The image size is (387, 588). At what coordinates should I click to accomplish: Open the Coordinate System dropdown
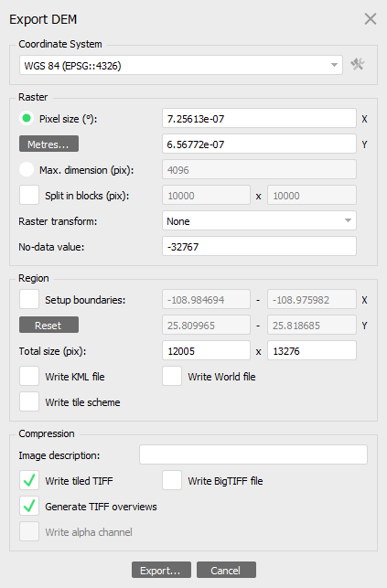click(x=181, y=65)
